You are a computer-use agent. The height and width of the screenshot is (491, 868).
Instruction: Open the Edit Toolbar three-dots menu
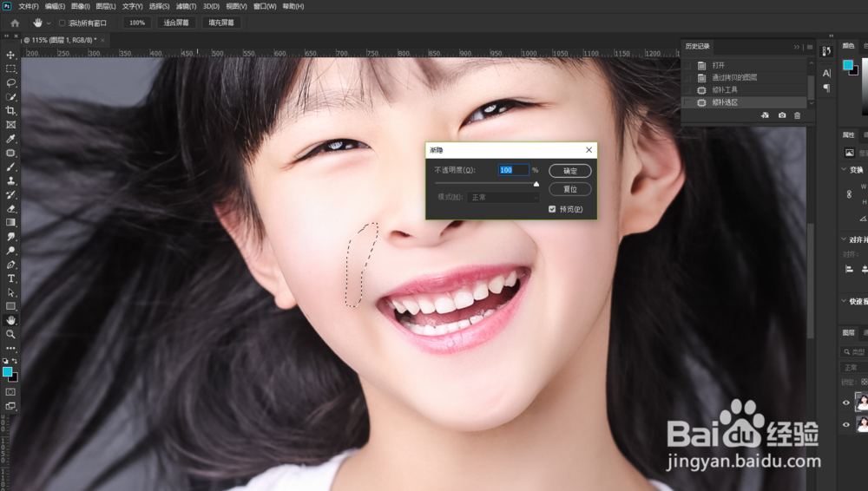(10, 348)
